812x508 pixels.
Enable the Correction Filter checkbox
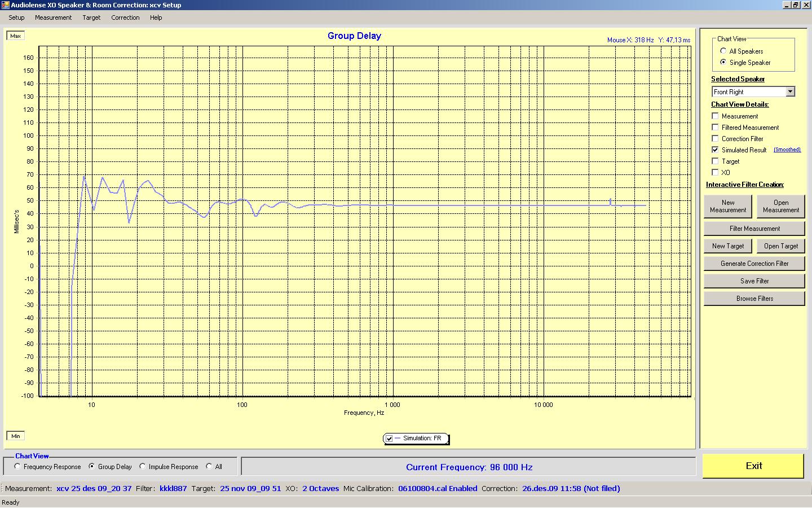point(715,139)
